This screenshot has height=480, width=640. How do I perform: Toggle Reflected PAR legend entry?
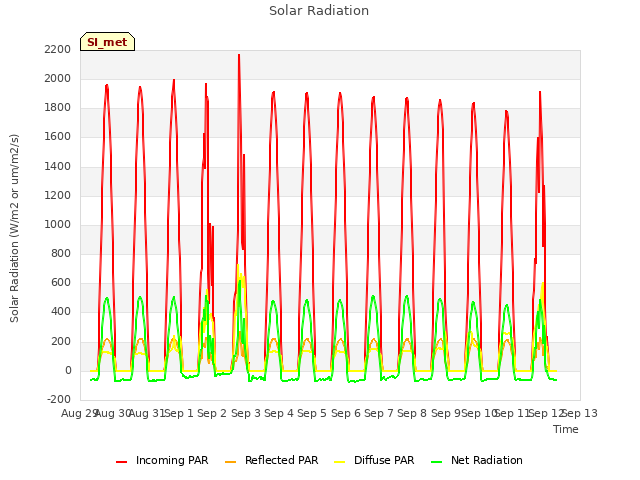[271, 460]
